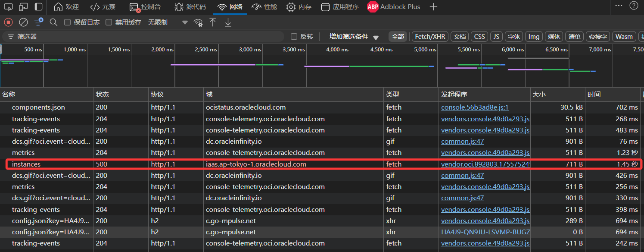Open network conditions wifi-gear icon
Image resolution: width=644 pixels, height=252 pixels.
tap(198, 22)
